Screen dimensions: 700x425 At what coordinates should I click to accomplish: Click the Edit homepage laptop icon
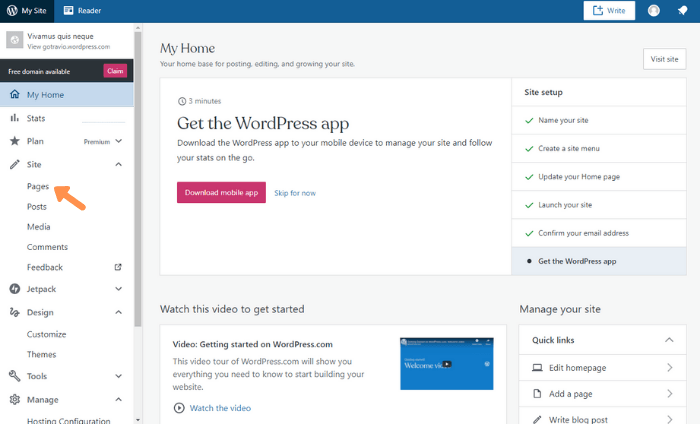(x=537, y=367)
